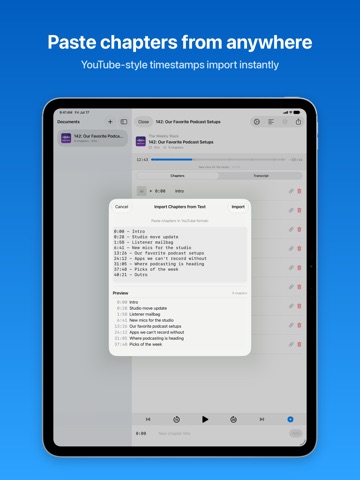
Task: Select 'Our favorite podcast setups' in Preview list
Action: click(x=155, y=326)
